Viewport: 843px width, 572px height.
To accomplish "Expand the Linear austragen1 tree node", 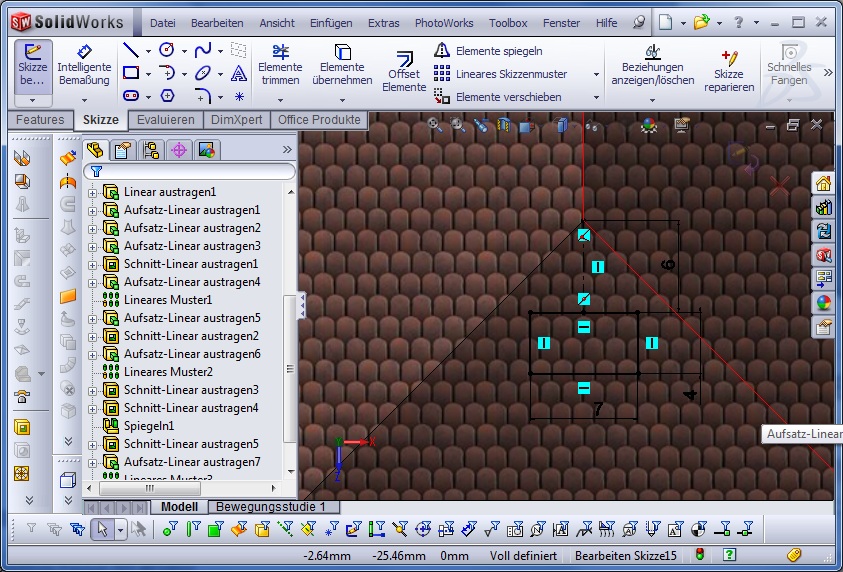I will [93, 192].
